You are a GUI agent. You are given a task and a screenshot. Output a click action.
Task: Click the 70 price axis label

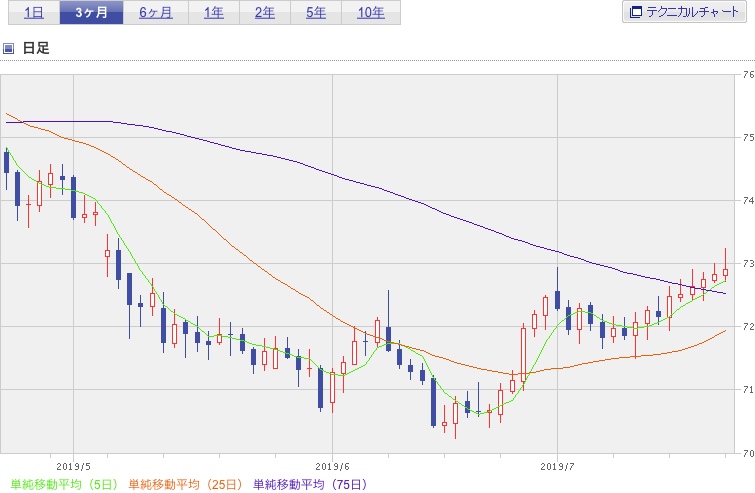(x=748, y=453)
